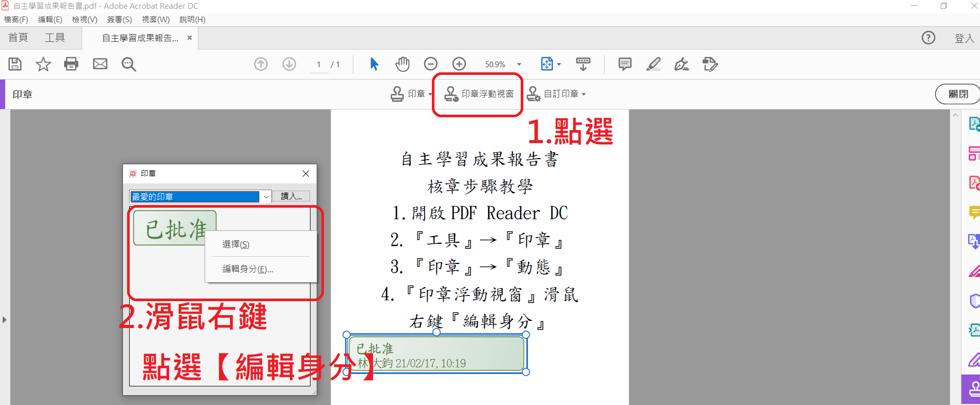Viewport: 980px width, 405px height.
Task: Click the 關閉 button on stamp toolbar
Action: click(958, 94)
